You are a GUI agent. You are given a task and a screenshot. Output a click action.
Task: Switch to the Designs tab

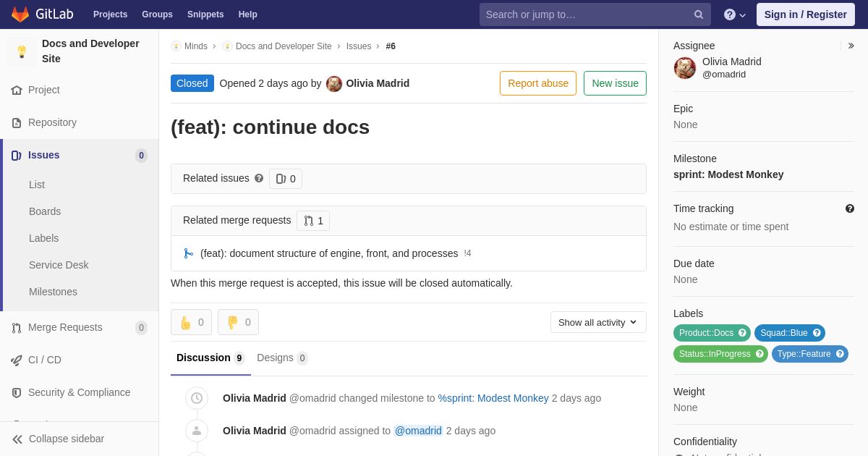pyautogui.click(x=282, y=358)
